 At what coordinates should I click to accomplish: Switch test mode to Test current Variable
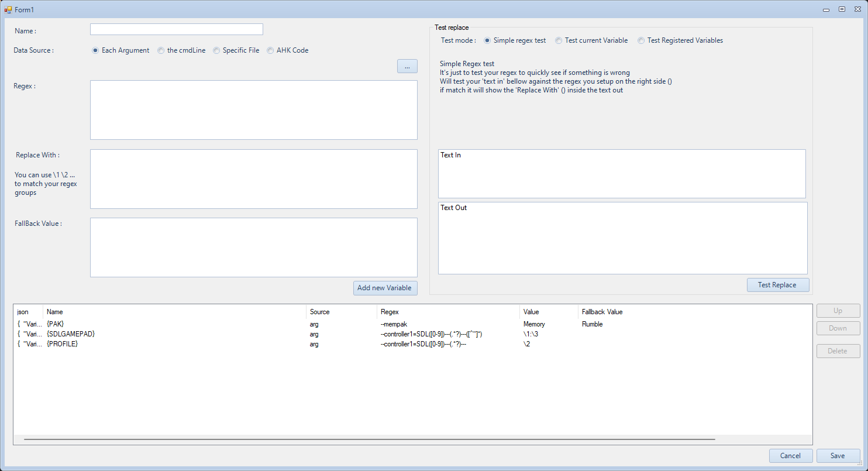click(559, 40)
